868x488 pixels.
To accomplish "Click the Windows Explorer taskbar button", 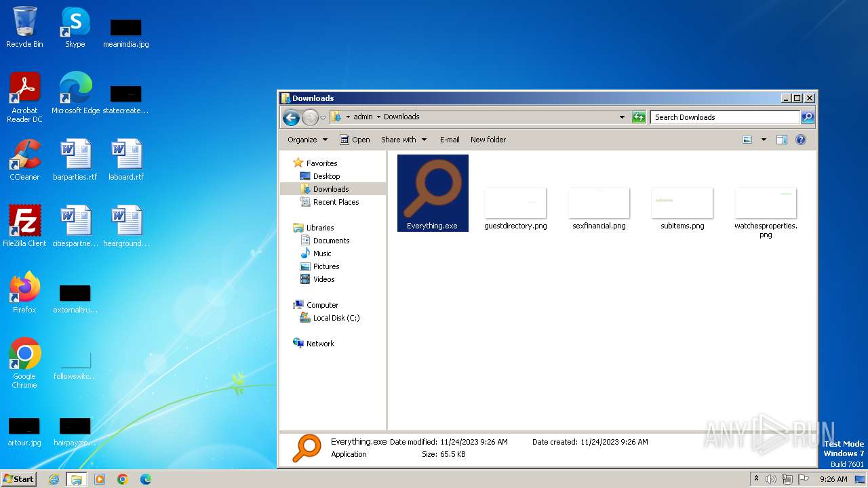I will click(x=76, y=479).
